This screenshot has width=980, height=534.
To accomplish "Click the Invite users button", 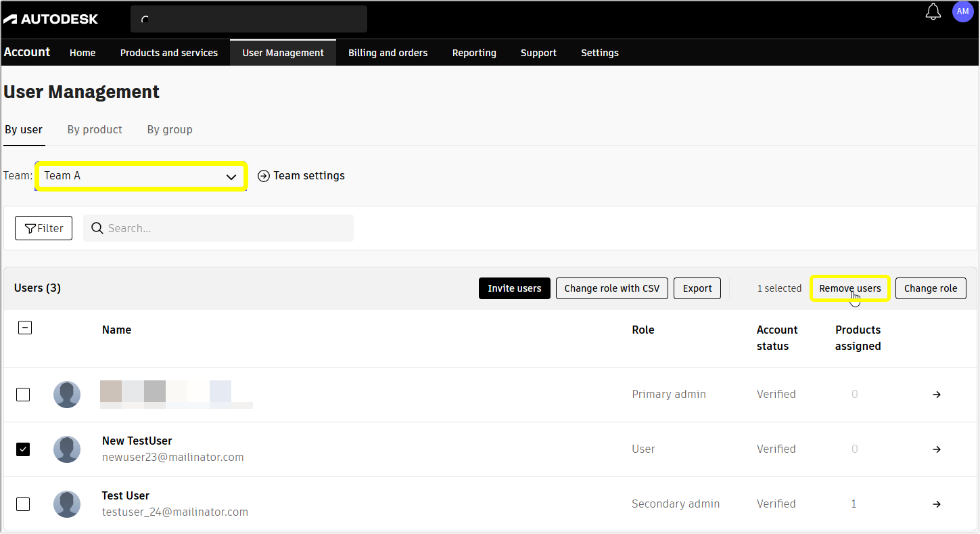I will tap(514, 288).
